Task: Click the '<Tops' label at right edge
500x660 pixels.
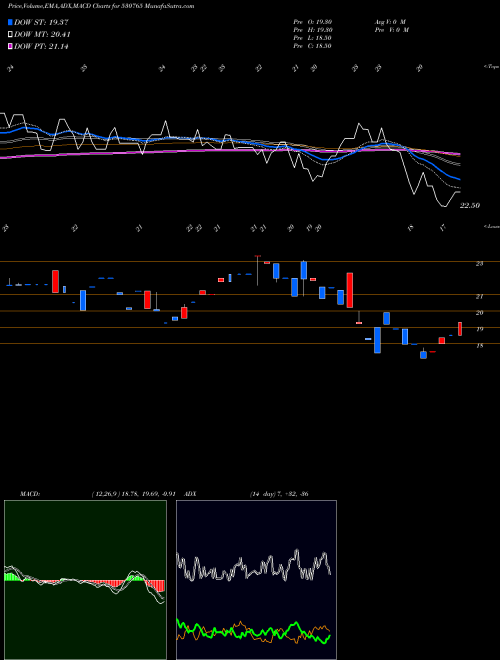Action: click(491, 67)
